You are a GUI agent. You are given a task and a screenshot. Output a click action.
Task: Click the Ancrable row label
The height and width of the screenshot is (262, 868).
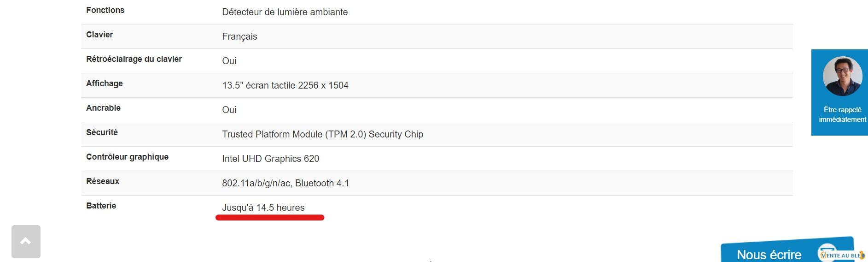point(103,108)
